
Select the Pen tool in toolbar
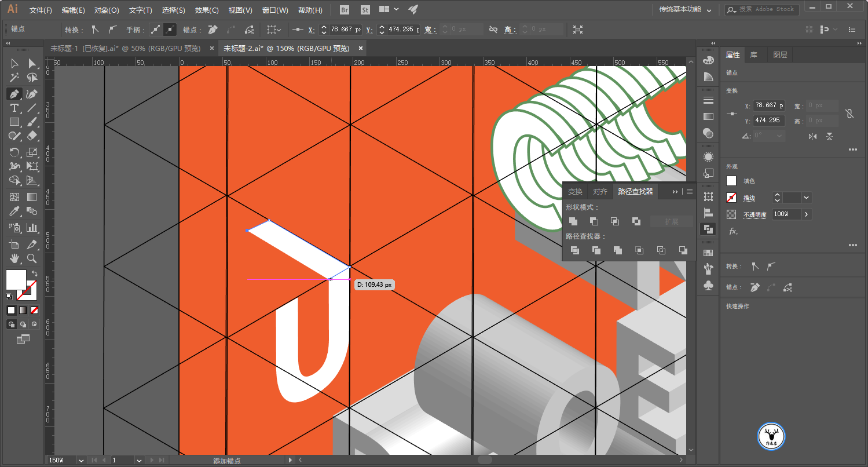pyautogui.click(x=14, y=94)
